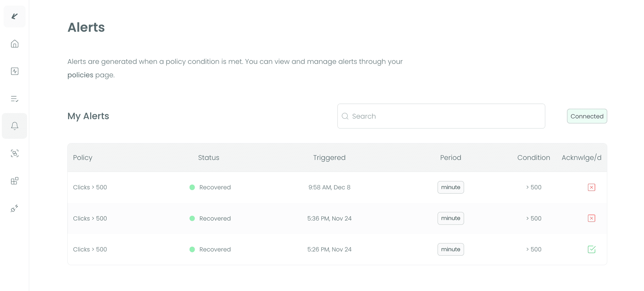This screenshot has height=291, width=644.
Task: Open the scan frame sidebar icon
Action: coord(14,153)
